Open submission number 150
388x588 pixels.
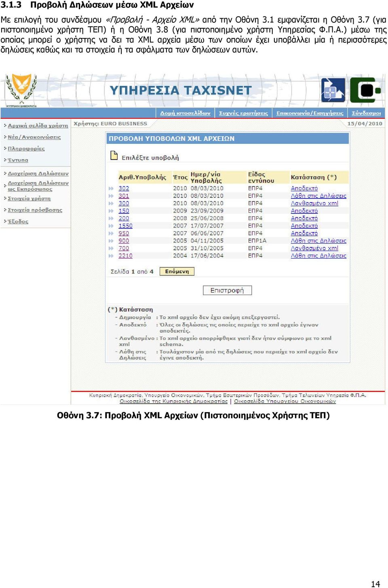point(124,211)
